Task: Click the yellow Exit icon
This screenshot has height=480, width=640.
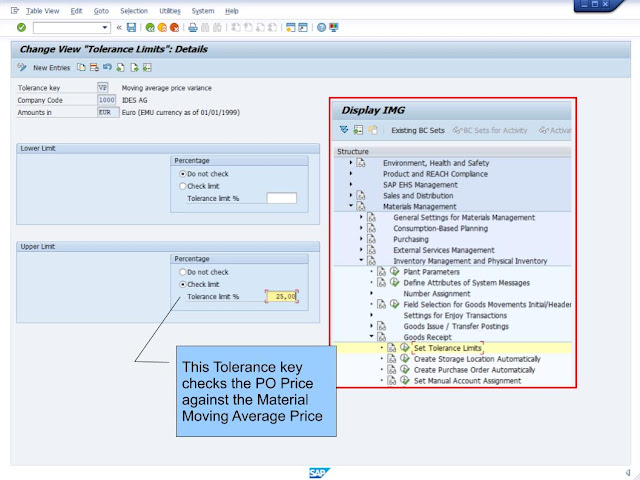Action: [x=162, y=27]
